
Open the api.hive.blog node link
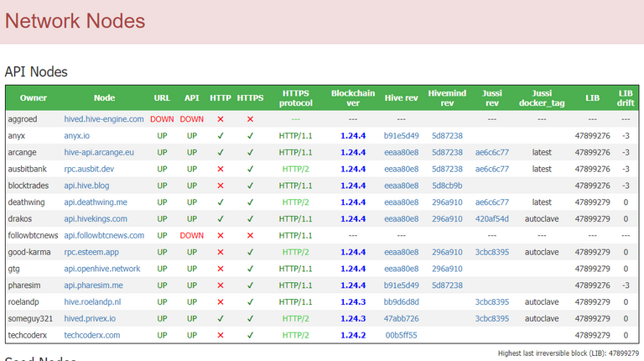click(x=86, y=186)
